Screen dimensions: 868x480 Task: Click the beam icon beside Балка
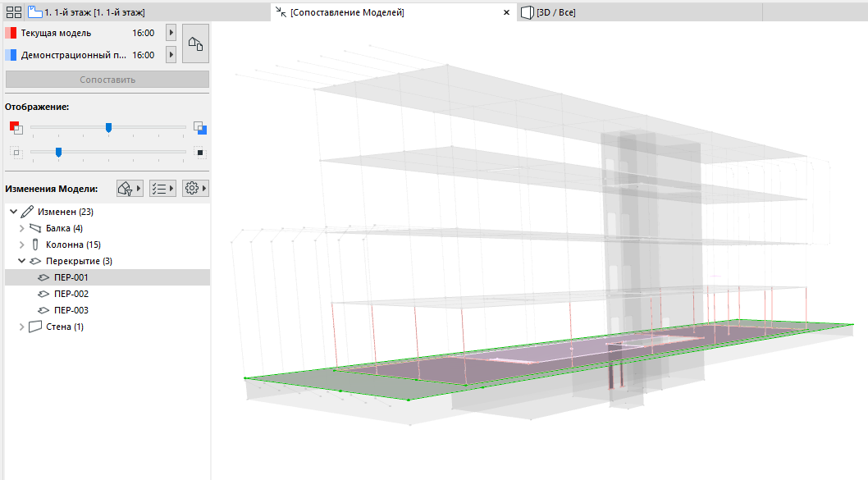coord(35,228)
